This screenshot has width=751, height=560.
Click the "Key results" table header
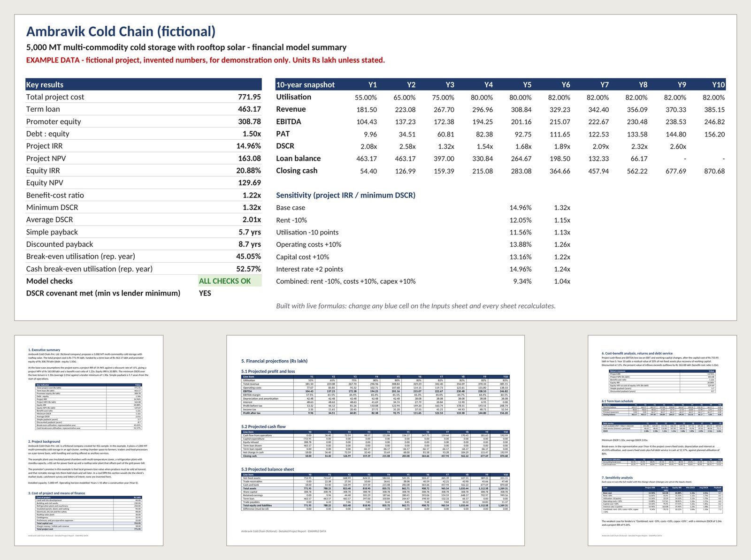tap(144, 84)
